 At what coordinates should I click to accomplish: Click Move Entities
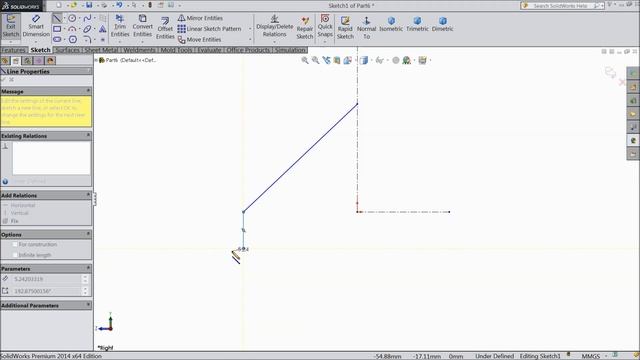click(200, 40)
